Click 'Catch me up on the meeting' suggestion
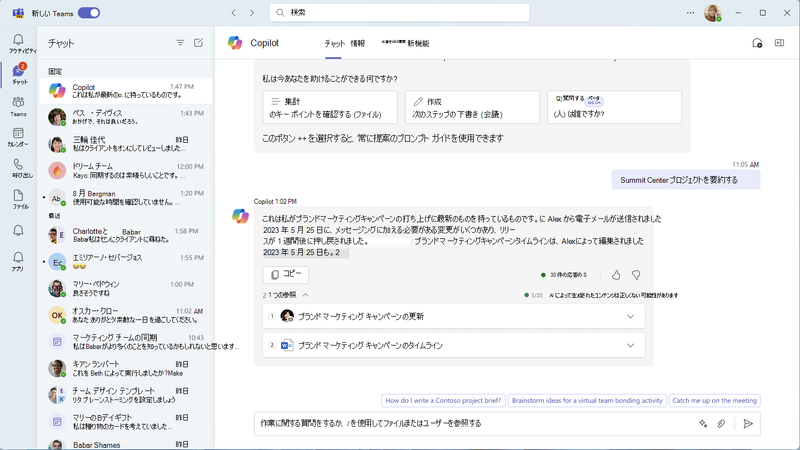Viewport: 800px width, 450px height. click(715, 401)
